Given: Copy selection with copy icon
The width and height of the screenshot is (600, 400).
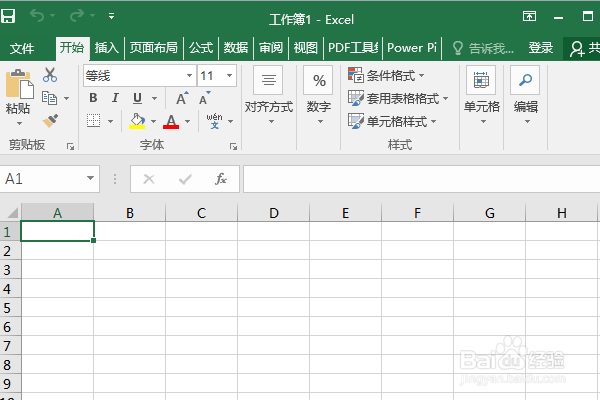Looking at the screenshot, I should tap(49, 98).
